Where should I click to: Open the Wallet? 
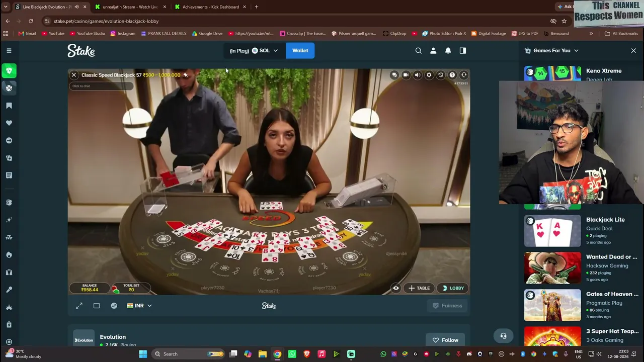(x=300, y=51)
